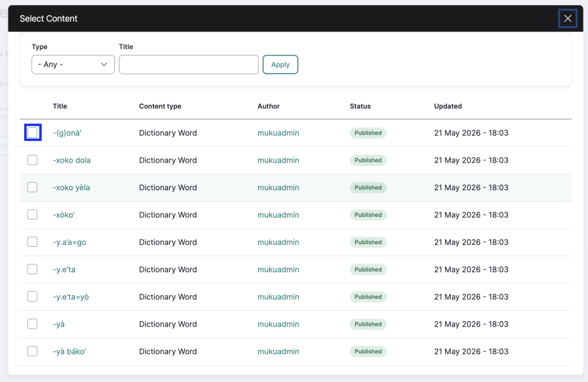This screenshot has width=588, height=382.
Task: Click Dictionary Word in the -xoko yèla row
Action: [168, 187]
